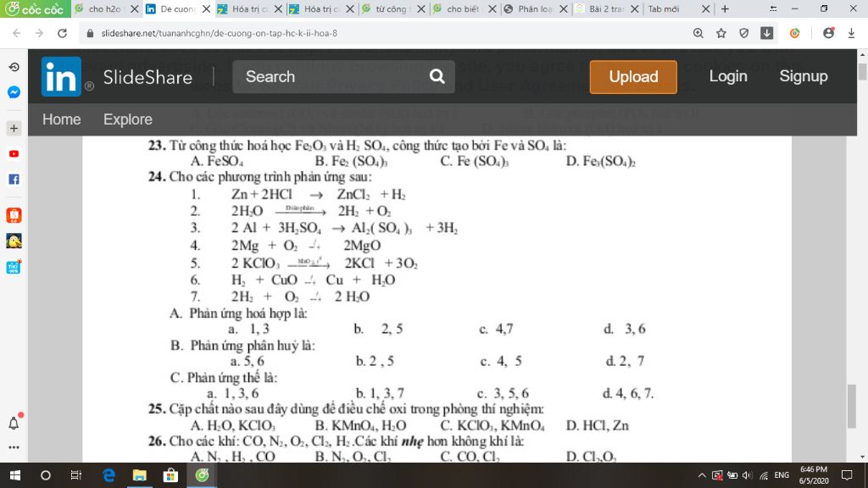Image resolution: width=868 pixels, height=488 pixels.
Task: Click the document viewer scrollbar
Action: point(852,407)
